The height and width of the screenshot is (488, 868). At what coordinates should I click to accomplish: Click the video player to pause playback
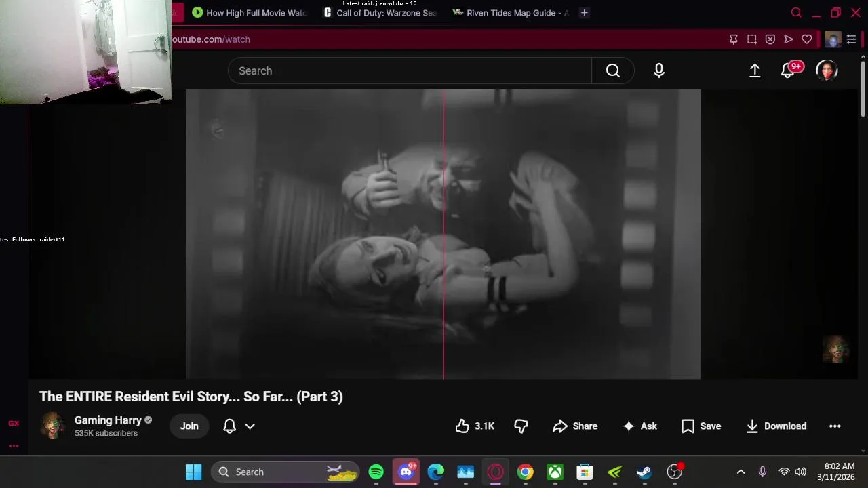click(443, 234)
